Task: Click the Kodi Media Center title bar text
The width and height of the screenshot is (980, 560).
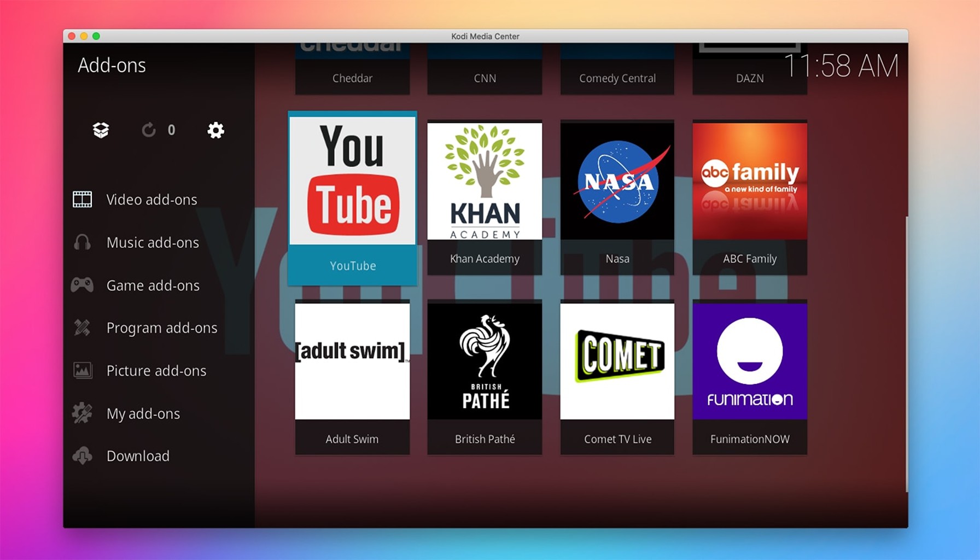Action: coord(485,36)
